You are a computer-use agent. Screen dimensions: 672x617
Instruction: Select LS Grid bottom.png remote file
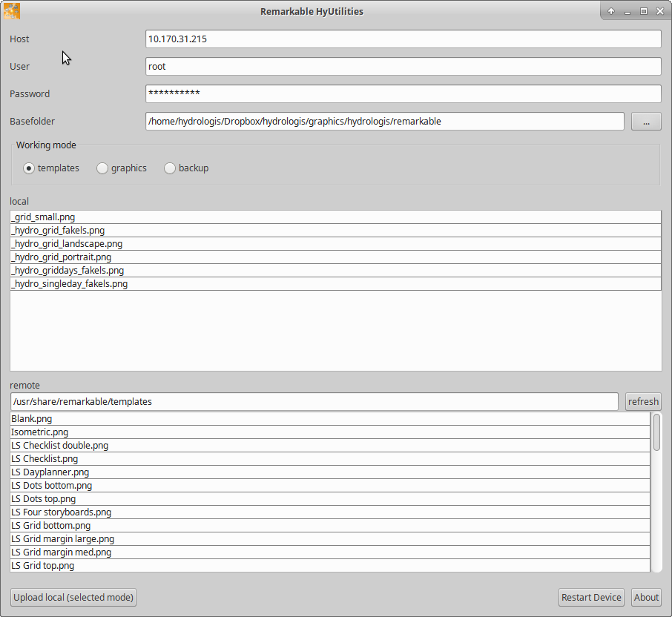click(330, 525)
